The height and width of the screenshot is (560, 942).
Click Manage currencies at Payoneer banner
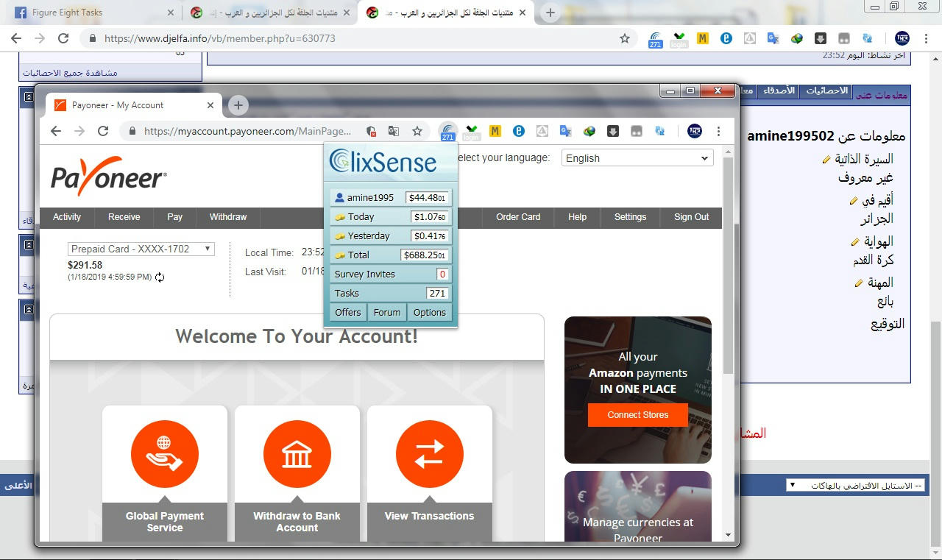638,508
